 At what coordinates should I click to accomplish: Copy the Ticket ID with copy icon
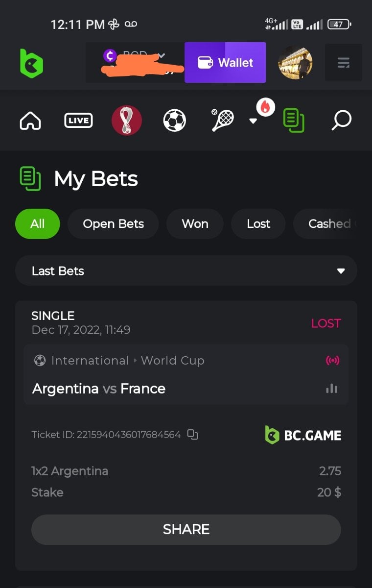pyautogui.click(x=193, y=435)
